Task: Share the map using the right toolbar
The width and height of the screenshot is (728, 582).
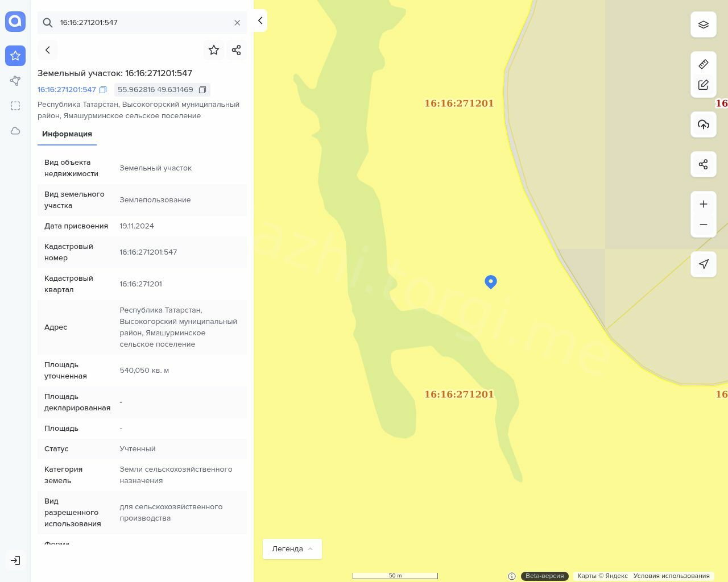Action: (704, 165)
